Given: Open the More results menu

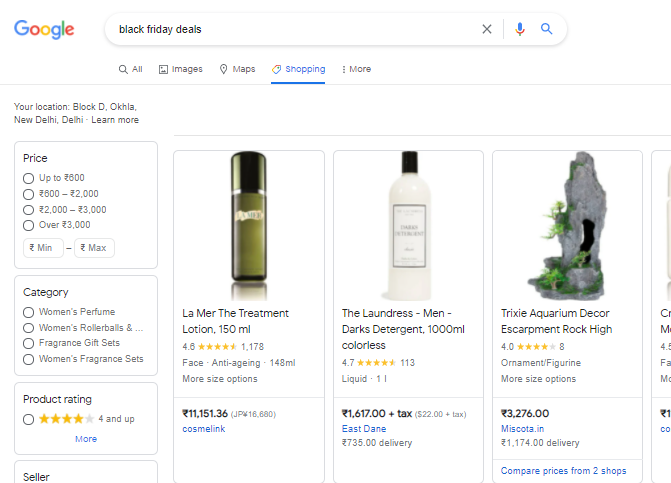Looking at the screenshot, I should click(x=356, y=69).
